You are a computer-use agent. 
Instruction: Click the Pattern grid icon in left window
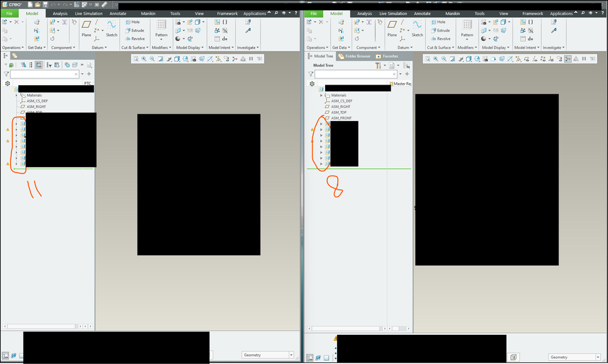[x=161, y=26]
